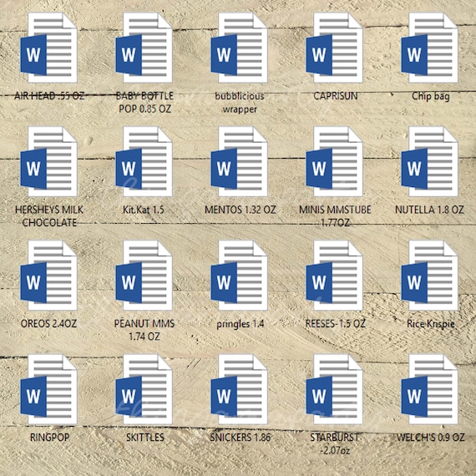The width and height of the screenshot is (476, 476).
Task: Select the WELCH'S 0.9 OZ document icon
Action: point(429,389)
